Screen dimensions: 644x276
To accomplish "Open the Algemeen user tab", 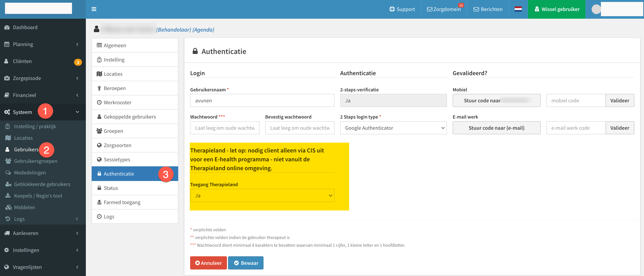I will (135, 45).
